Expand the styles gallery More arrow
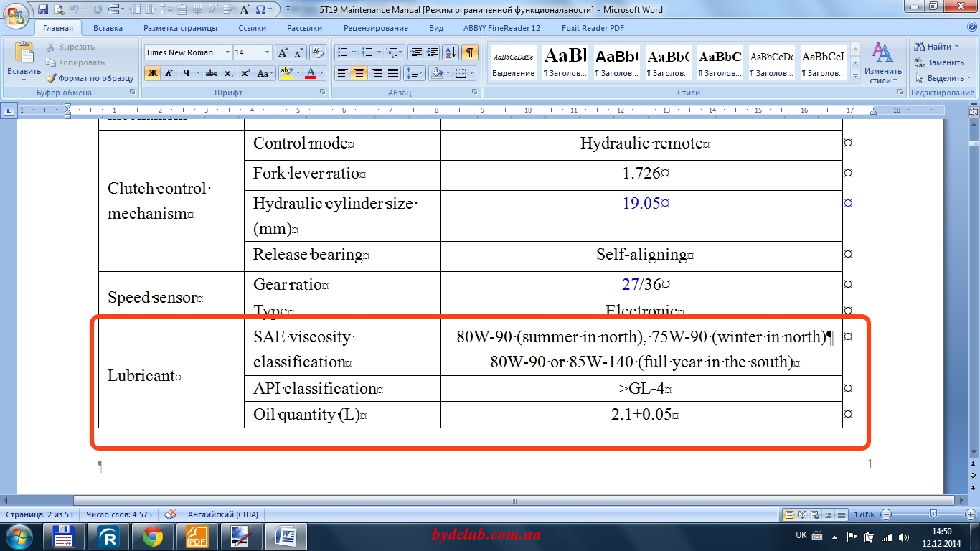 click(854, 75)
